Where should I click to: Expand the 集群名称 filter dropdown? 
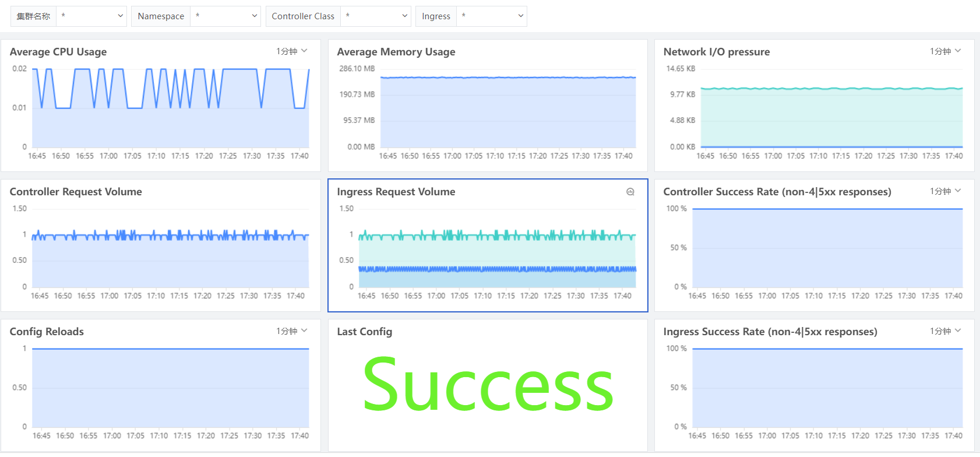pos(92,16)
